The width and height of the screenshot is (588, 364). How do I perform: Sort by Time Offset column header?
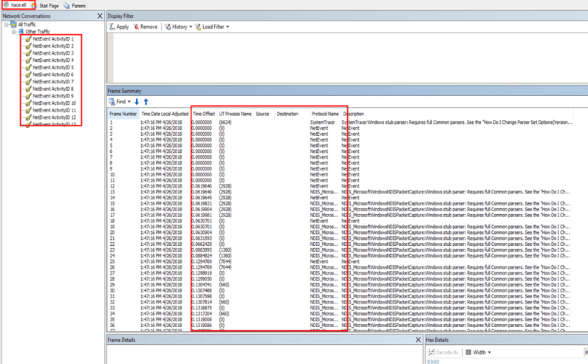(x=204, y=114)
